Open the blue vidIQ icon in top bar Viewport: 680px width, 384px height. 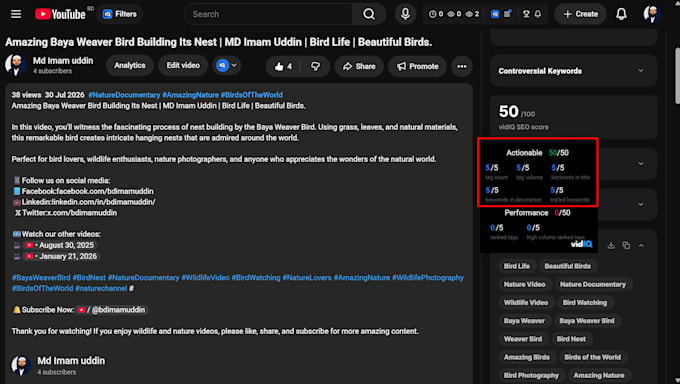[495, 14]
